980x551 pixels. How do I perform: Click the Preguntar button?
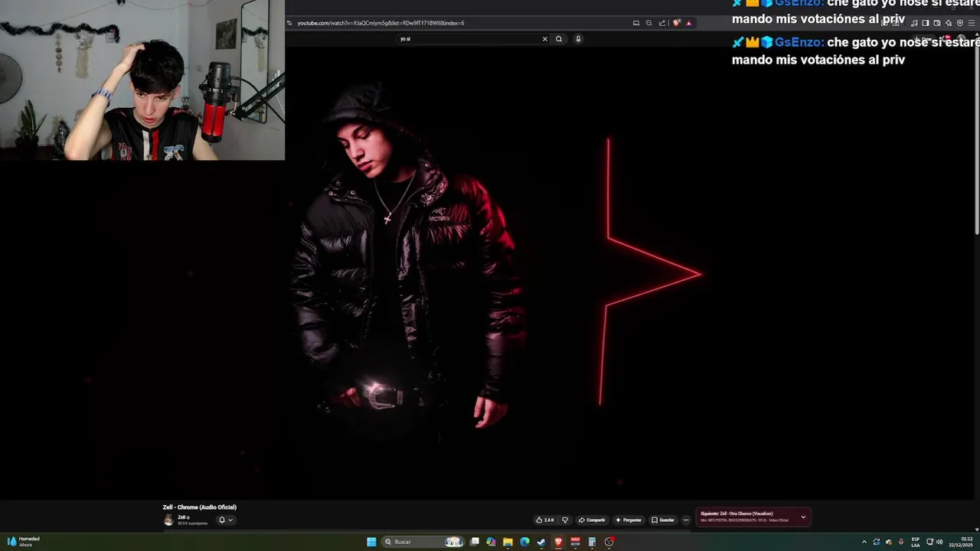[628, 520]
